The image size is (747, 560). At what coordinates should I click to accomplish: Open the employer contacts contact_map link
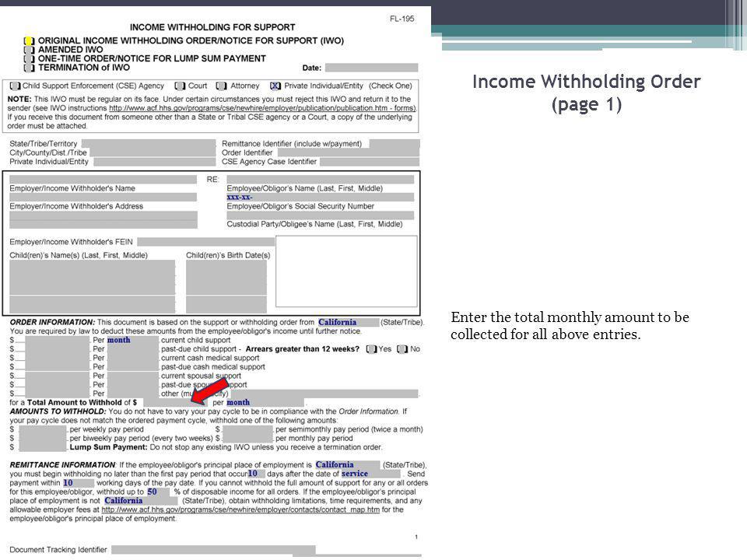pyautogui.click(x=240, y=509)
